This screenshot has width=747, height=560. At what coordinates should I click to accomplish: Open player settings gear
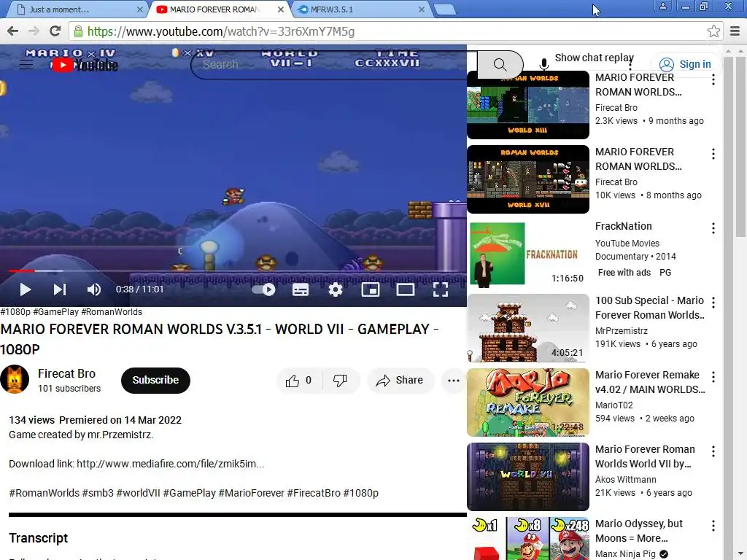pos(336,289)
